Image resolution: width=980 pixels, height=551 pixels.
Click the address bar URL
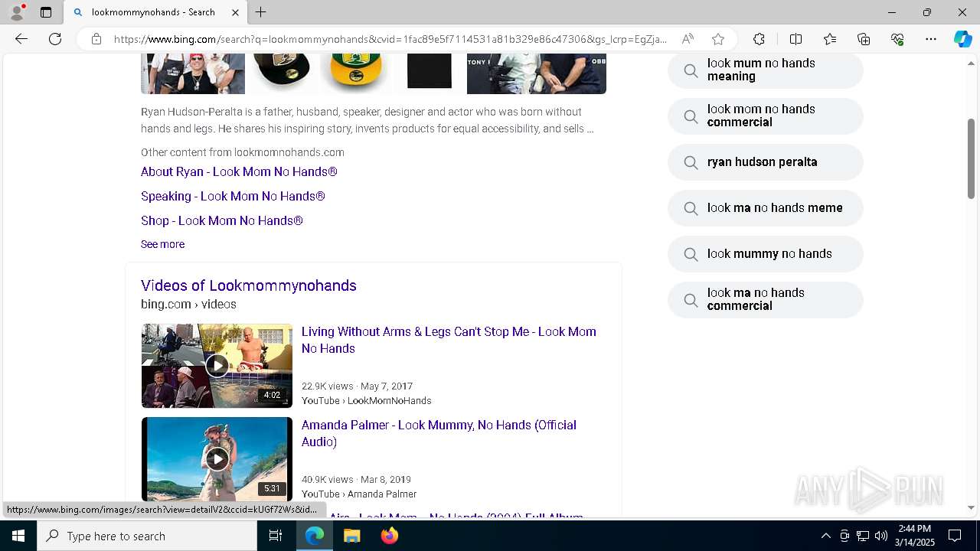[390, 39]
